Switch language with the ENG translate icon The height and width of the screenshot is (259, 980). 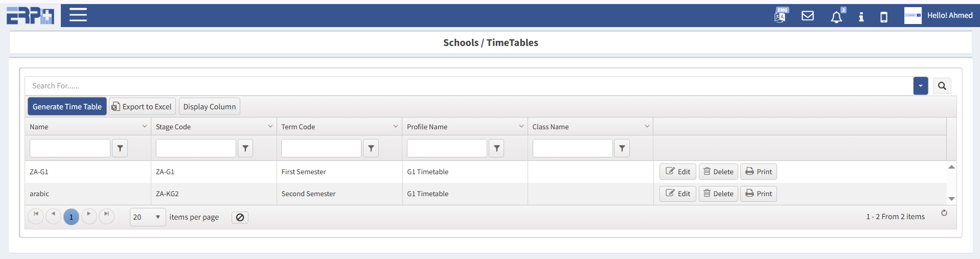click(781, 16)
